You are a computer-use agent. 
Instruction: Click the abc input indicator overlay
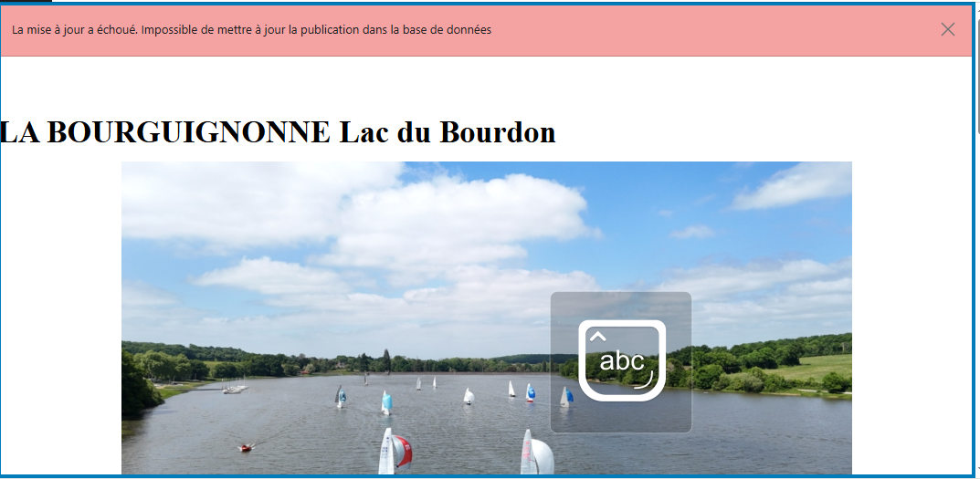[x=621, y=362]
